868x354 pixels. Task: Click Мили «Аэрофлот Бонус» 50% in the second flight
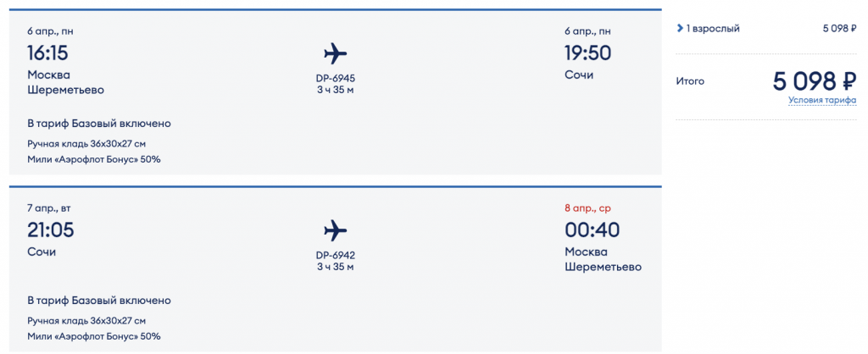pos(93,336)
